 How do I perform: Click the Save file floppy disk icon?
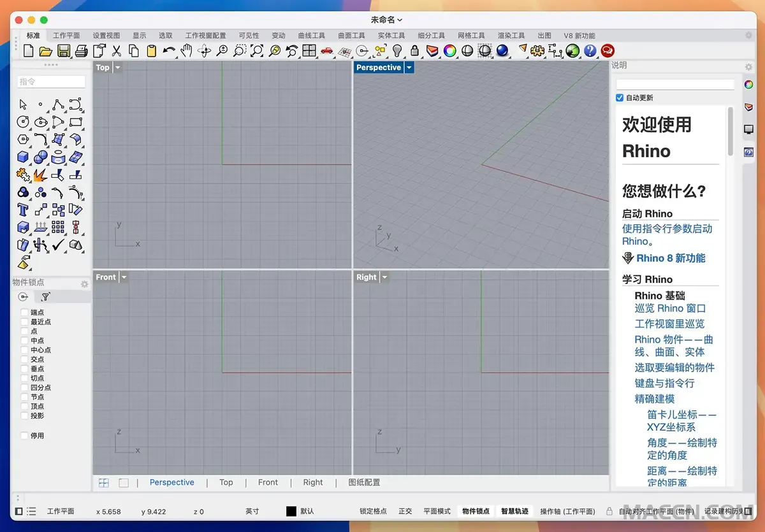click(64, 51)
